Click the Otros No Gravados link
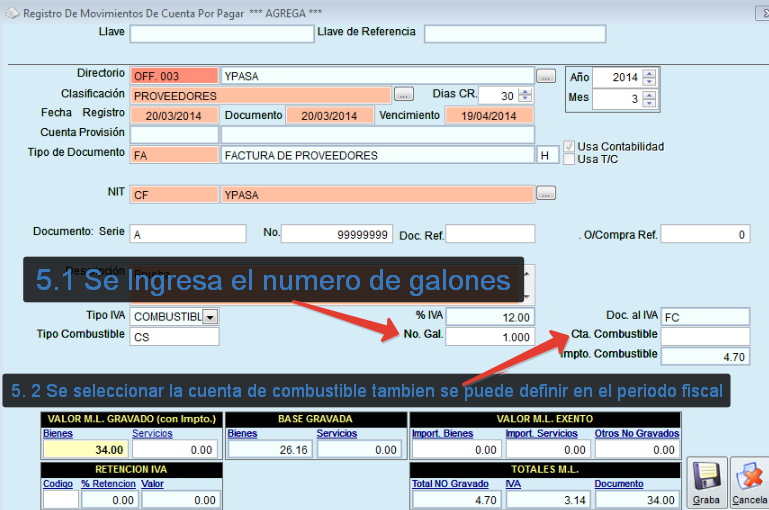The height and width of the screenshot is (510, 769). [640, 434]
